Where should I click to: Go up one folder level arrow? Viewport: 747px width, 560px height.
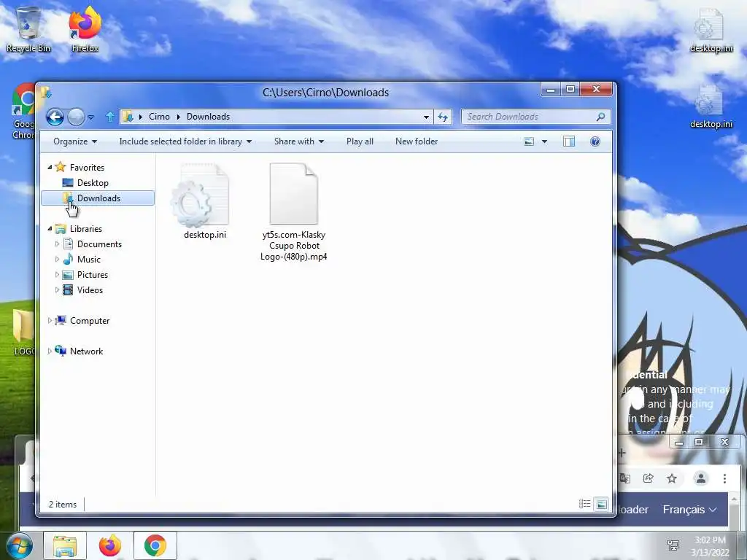pos(110,117)
